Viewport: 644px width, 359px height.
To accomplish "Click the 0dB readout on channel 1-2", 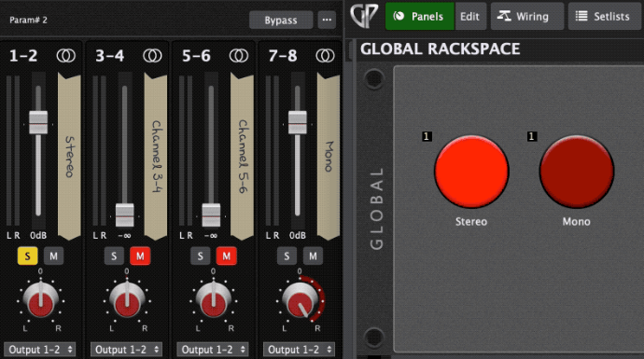I will (x=38, y=236).
